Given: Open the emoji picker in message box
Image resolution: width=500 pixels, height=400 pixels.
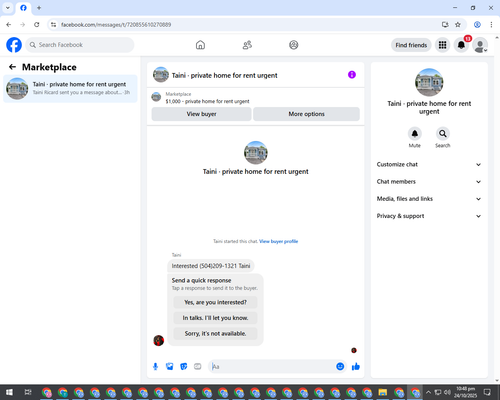Looking at the screenshot, I should click(340, 367).
